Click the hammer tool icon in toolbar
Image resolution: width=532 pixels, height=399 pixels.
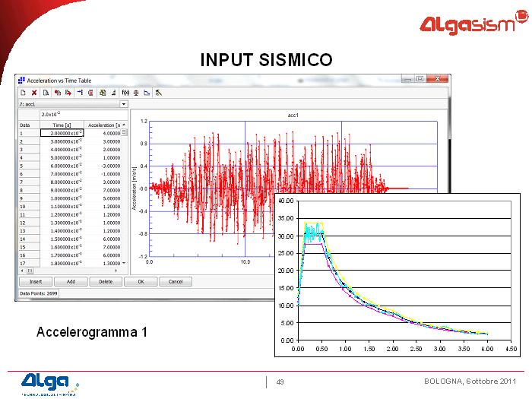click(x=158, y=92)
